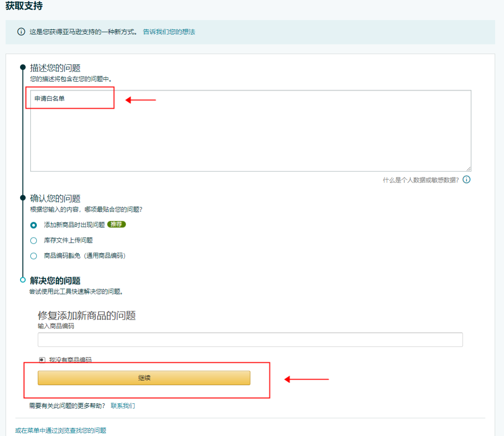
Task: Click the 描述您的问题 step dot
Action: pos(22,66)
